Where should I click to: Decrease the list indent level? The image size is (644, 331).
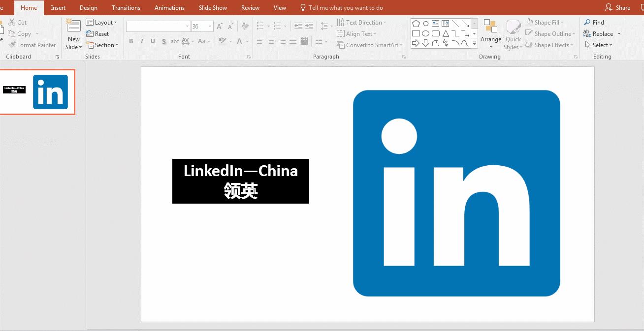pyautogui.click(x=298, y=26)
